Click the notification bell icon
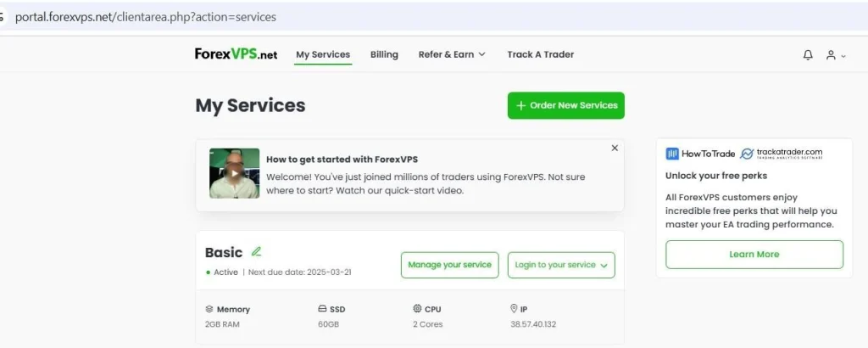The height and width of the screenshot is (348, 868). click(x=808, y=55)
